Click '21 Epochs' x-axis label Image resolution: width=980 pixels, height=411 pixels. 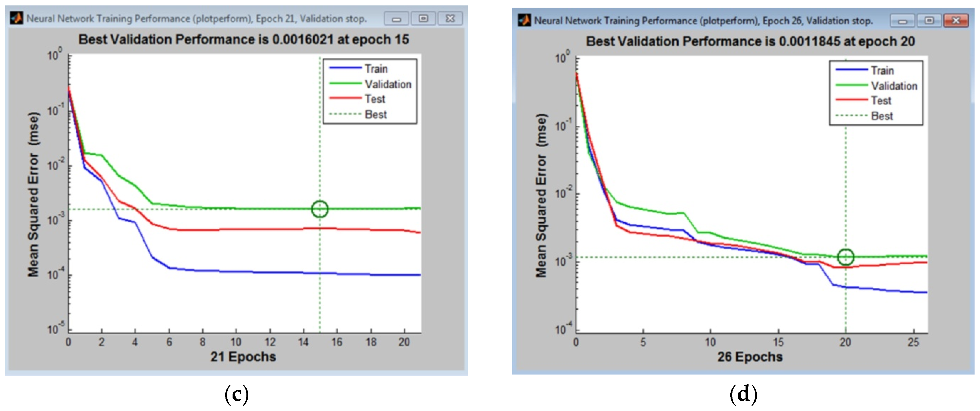pyautogui.click(x=243, y=357)
